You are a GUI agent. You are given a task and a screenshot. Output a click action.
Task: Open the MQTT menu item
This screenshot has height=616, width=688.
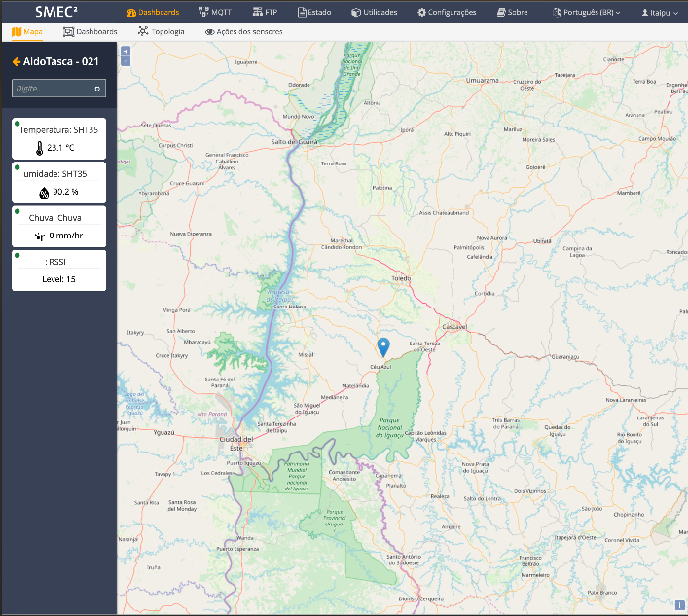[215, 12]
